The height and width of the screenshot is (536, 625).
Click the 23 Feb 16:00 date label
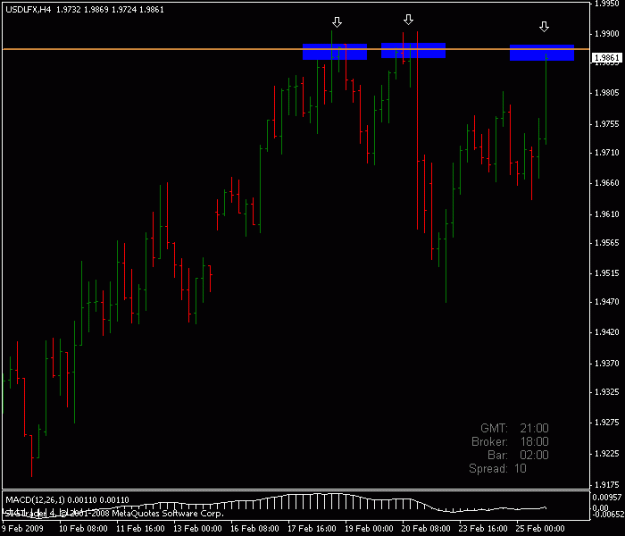(x=483, y=529)
